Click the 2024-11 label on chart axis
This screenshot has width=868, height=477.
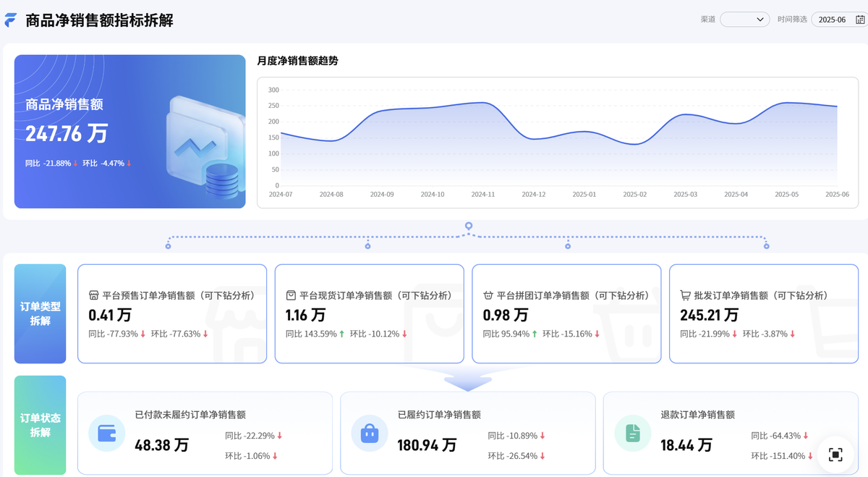pos(483,194)
